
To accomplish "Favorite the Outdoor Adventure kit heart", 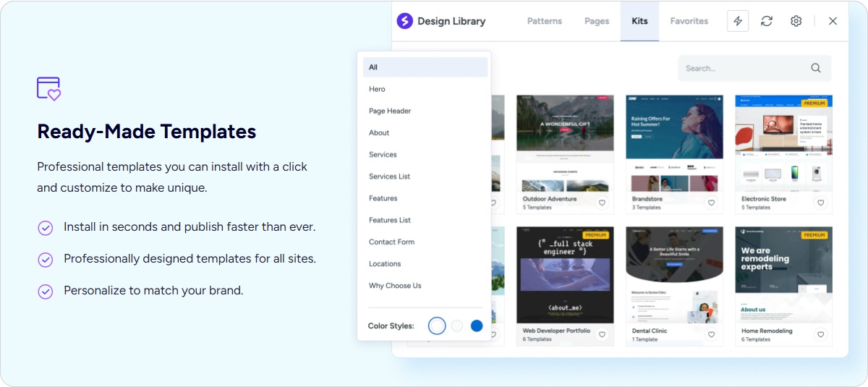I will [x=602, y=203].
